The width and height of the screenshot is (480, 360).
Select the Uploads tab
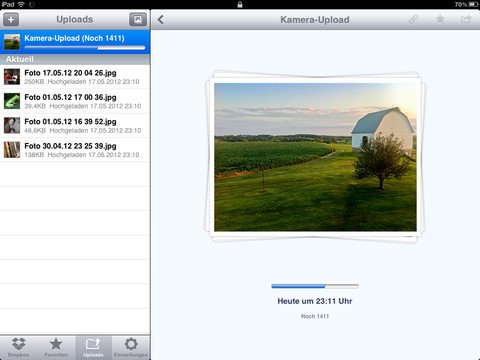click(x=93, y=348)
